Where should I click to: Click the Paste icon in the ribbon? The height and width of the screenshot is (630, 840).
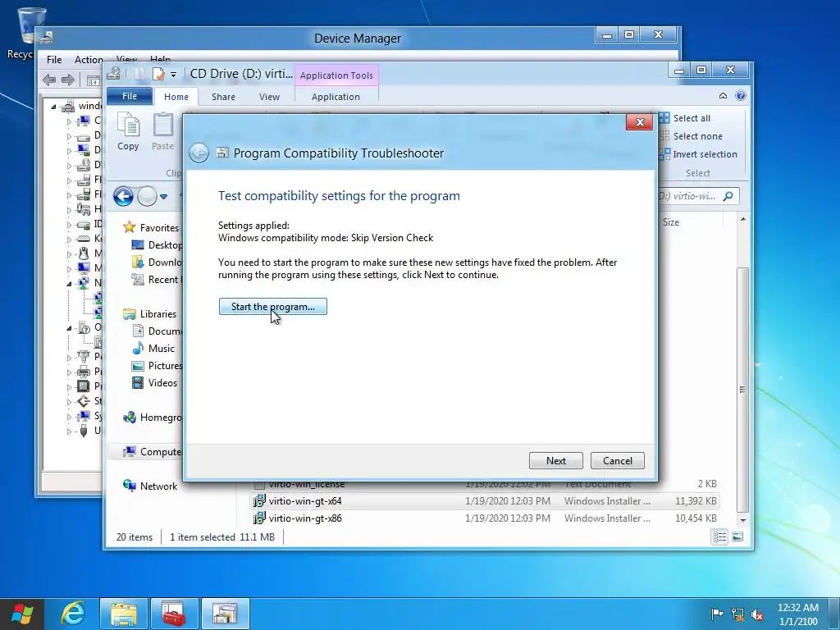coord(163,131)
